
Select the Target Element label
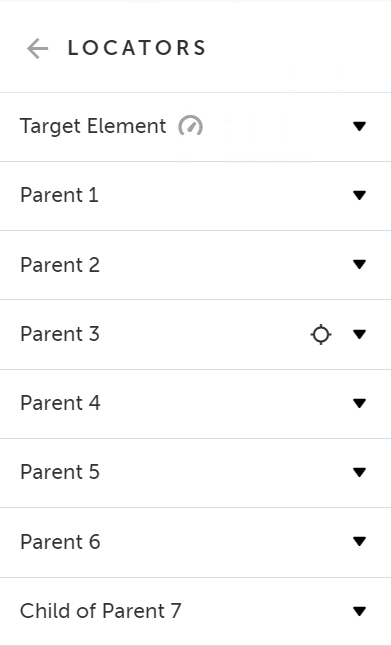tap(93, 126)
